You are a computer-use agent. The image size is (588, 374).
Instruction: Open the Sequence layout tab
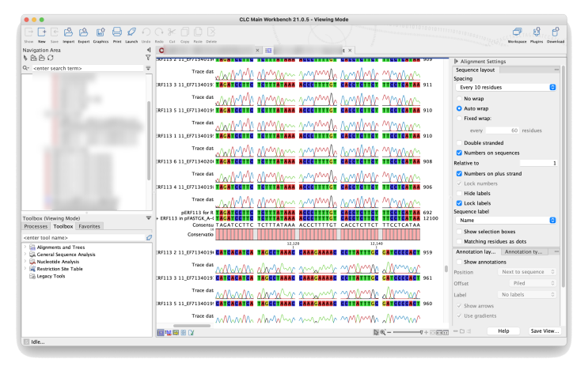click(x=476, y=70)
